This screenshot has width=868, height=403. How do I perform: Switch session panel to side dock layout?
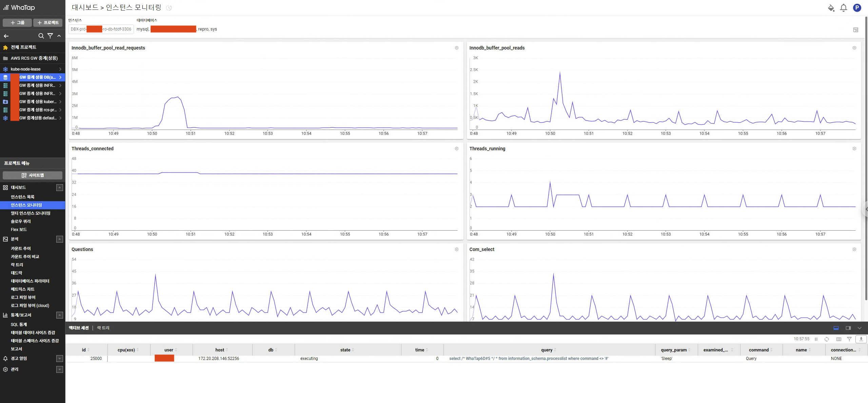[848, 328]
